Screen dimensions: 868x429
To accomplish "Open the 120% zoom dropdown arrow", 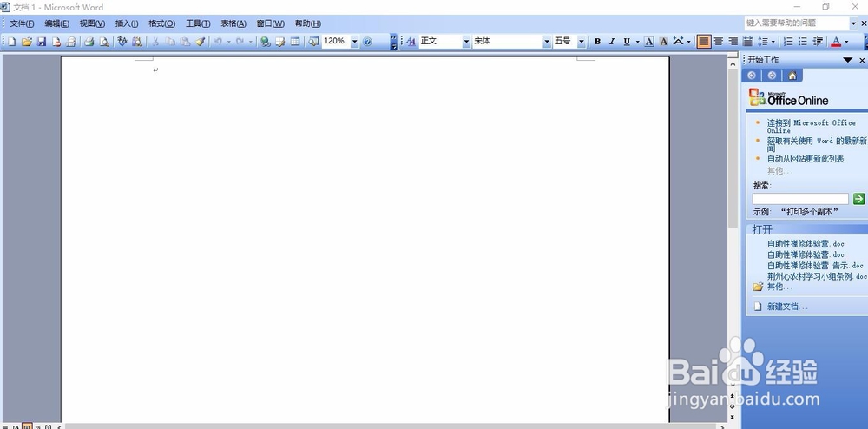I will (x=355, y=42).
